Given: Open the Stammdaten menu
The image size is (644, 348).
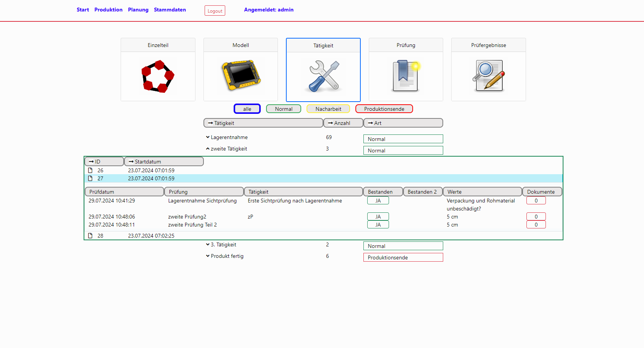Looking at the screenshot, I should click(169, 10).
